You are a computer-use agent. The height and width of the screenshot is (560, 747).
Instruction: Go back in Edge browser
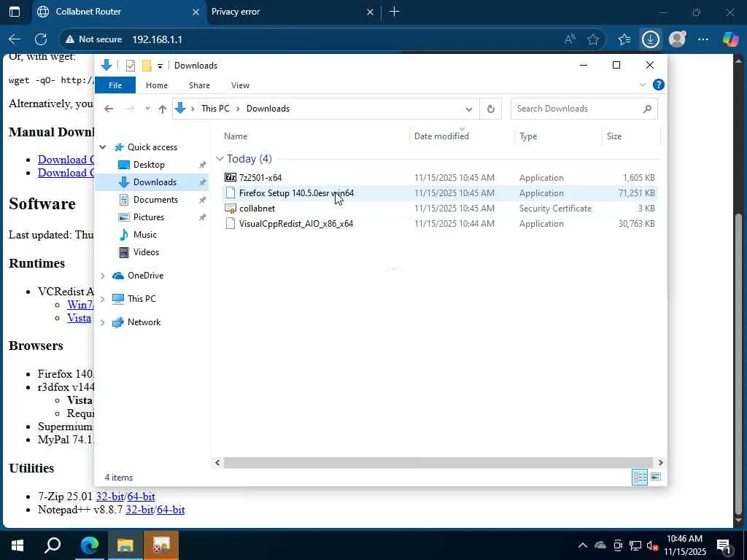point(15,39)
